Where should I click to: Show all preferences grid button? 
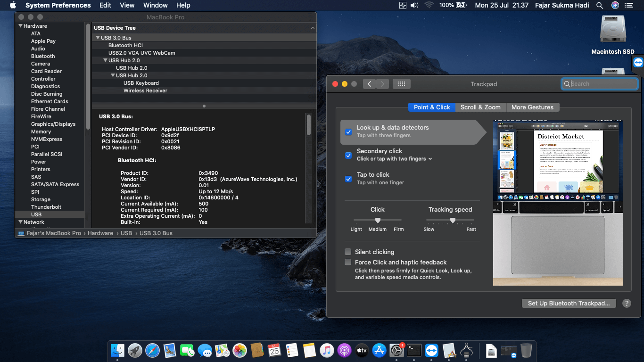pyautogui.click(x=402, y=84)
